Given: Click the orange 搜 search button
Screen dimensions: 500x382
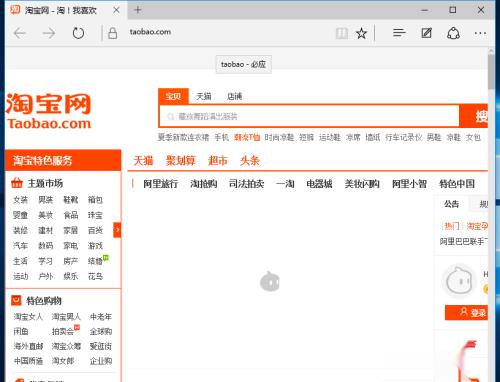Looking at the screenshot, I should pyautogui.click(x=474, y=116).
